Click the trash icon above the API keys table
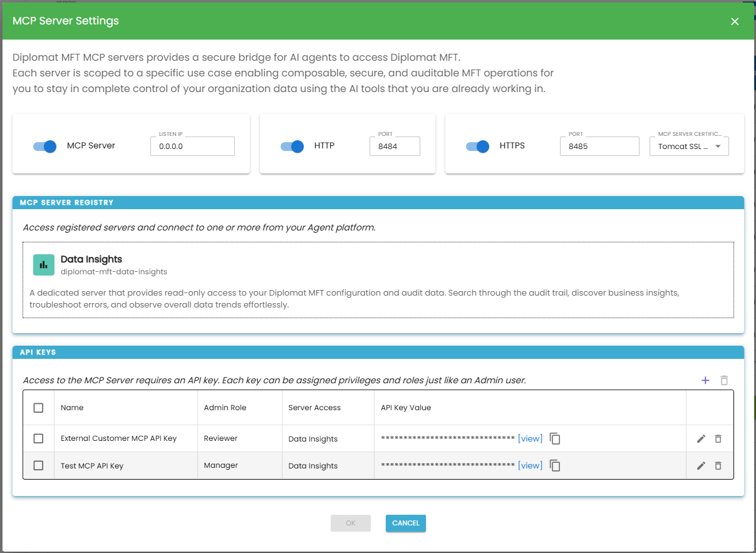756x553 pixels. pyautogui.click(x=724, y=380)
